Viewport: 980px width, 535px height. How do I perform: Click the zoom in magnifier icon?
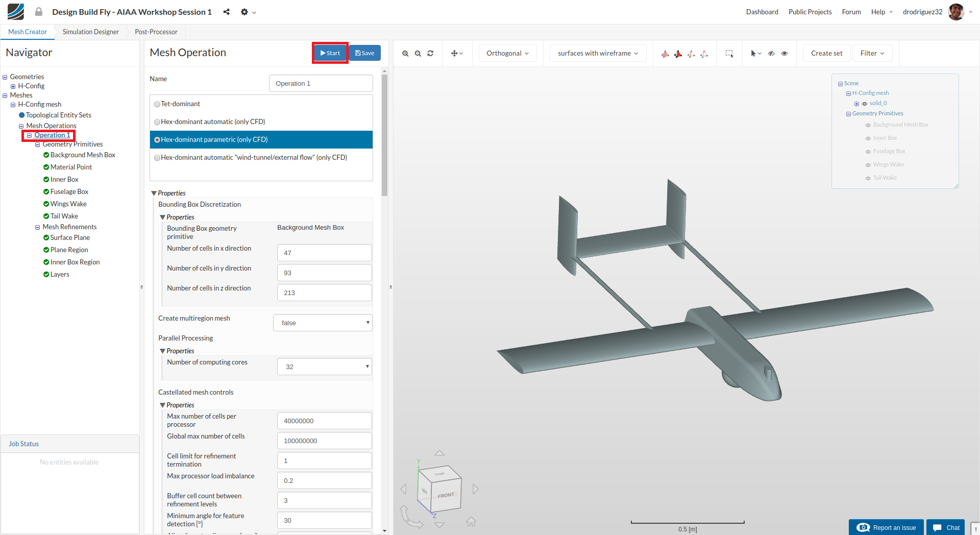point(405,54)
